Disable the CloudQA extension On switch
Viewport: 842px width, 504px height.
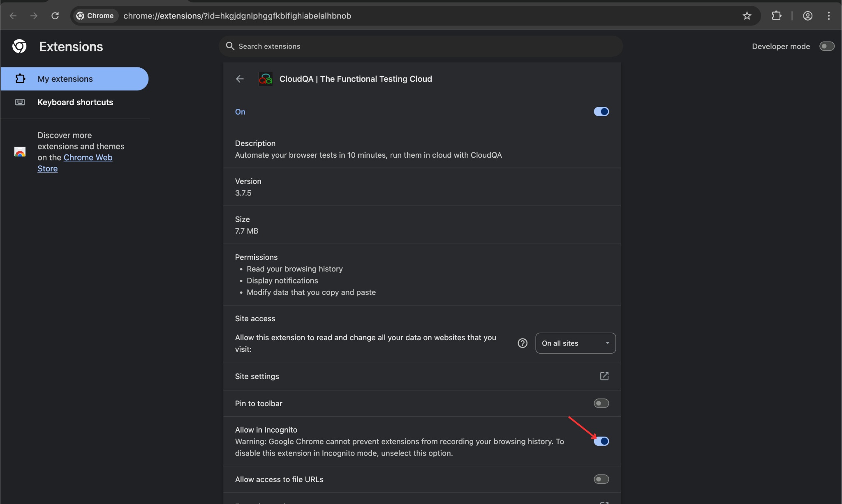pos(601,111)
